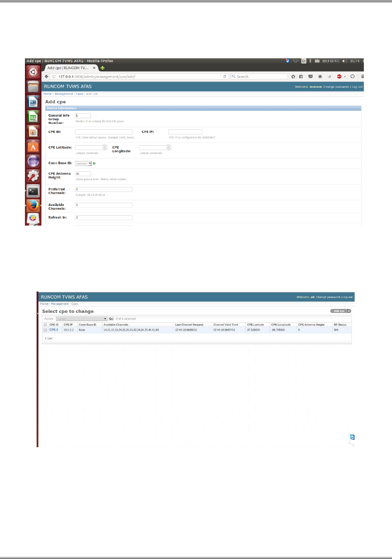Click the Preferred Channels input field
392x559 pixels.
(x=104, y=189)
